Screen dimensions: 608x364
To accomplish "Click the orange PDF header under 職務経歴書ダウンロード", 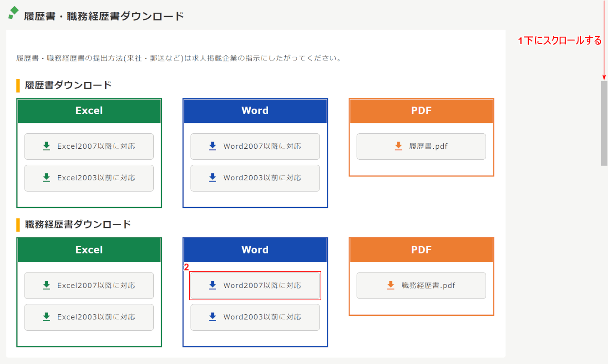I will point(421,250).
